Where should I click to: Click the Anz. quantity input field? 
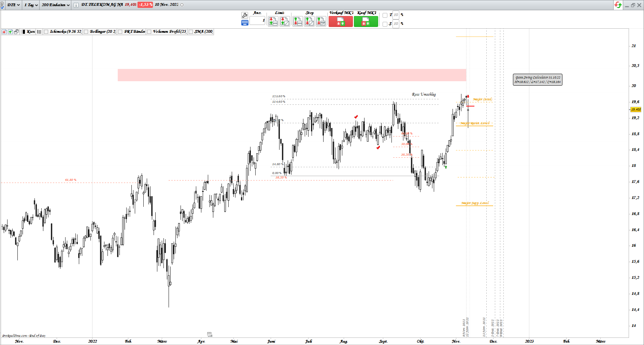click(257, 20)
